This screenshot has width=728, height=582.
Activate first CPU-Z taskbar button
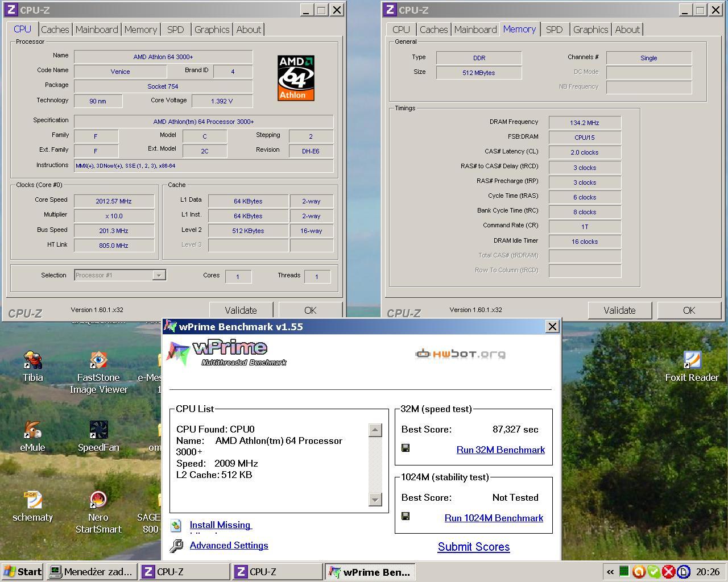pyautogui.click(x=184, y=572)
